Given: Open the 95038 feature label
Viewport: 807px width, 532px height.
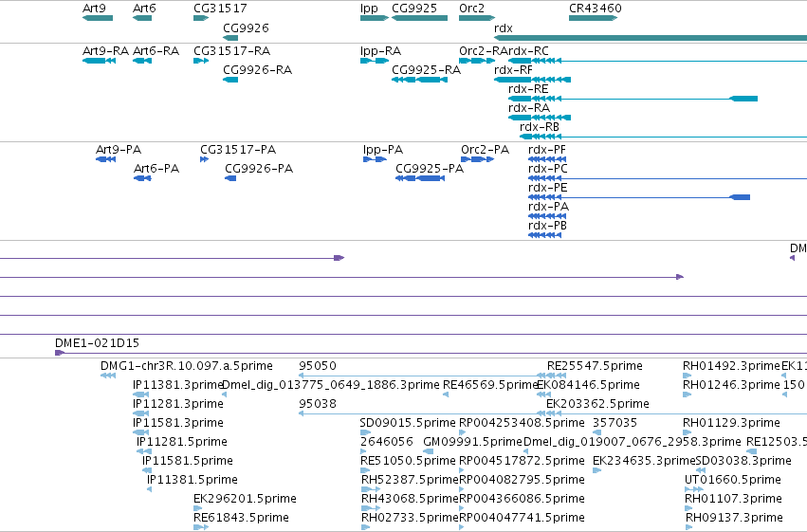Looking at the screenshot, I should click(318, 404).
